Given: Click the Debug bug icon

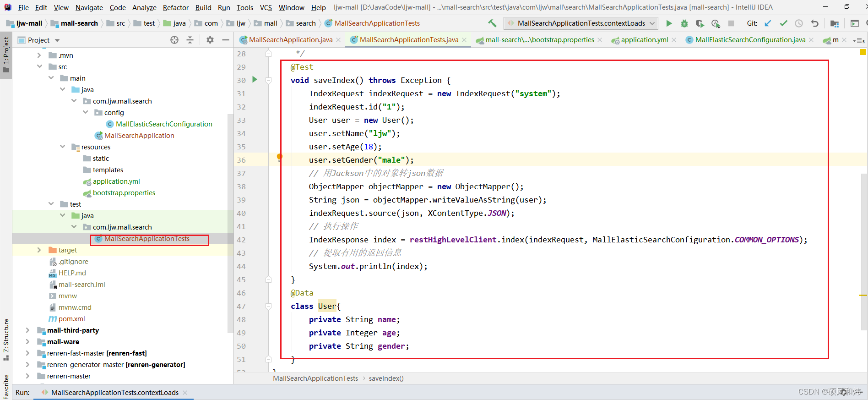Looking at the screenshot, I should (x=684, y=23).
